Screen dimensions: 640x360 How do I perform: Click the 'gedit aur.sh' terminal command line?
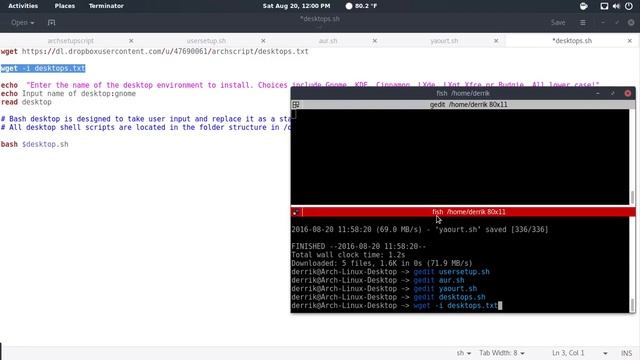coord(378,280)
